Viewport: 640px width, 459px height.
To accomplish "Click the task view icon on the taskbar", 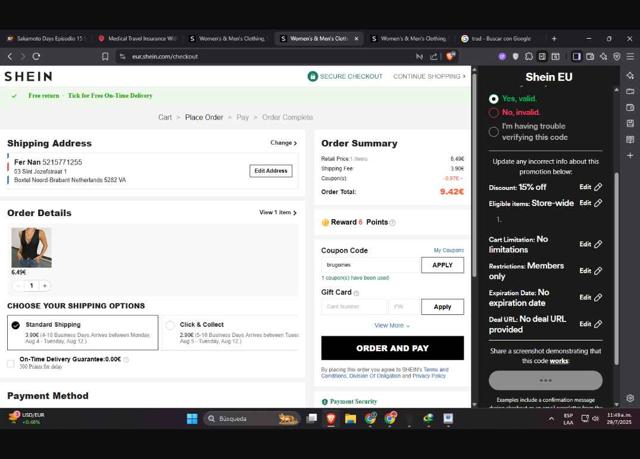I will 312,419.
